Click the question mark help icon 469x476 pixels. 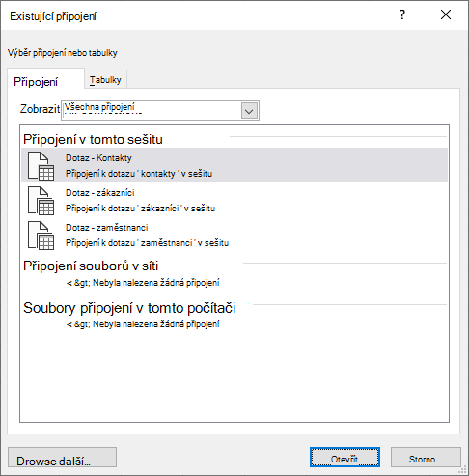[x=402, y=14]
